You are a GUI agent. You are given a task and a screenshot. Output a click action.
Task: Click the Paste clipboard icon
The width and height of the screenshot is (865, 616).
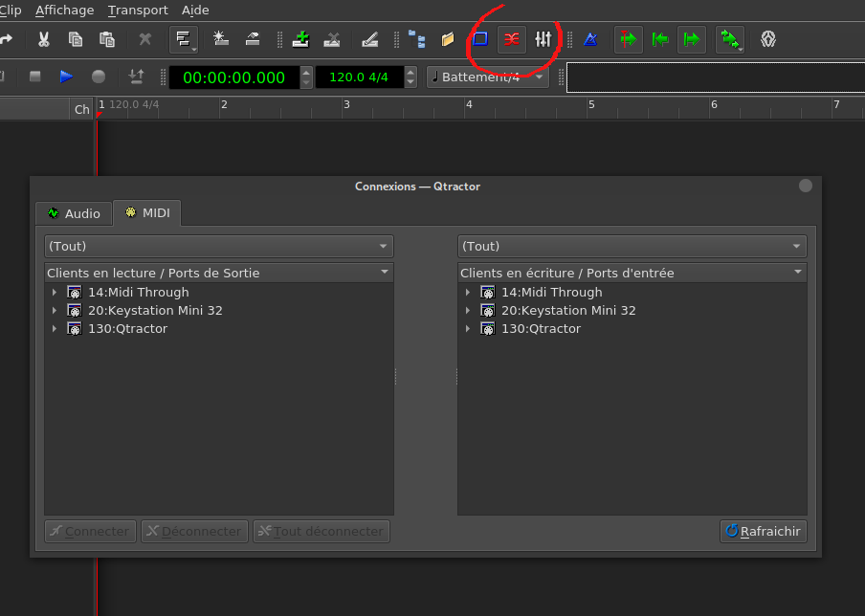click(x=107, y=39)
